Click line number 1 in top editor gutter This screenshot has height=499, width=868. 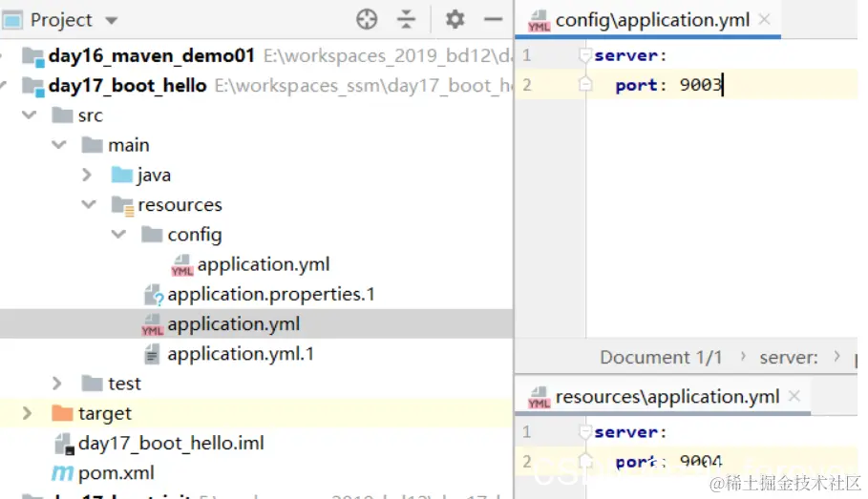pyautogui.click(x=526, y=55)
